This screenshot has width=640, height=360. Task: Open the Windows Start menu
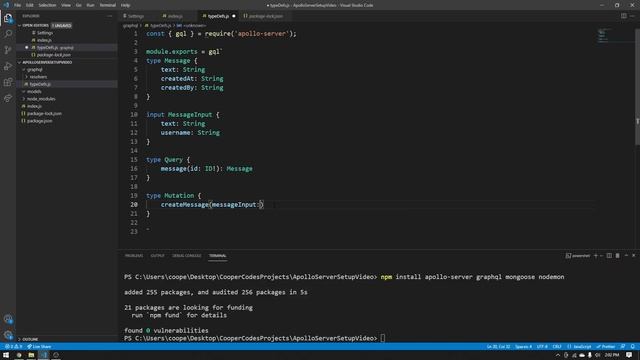tap(6, 355)
